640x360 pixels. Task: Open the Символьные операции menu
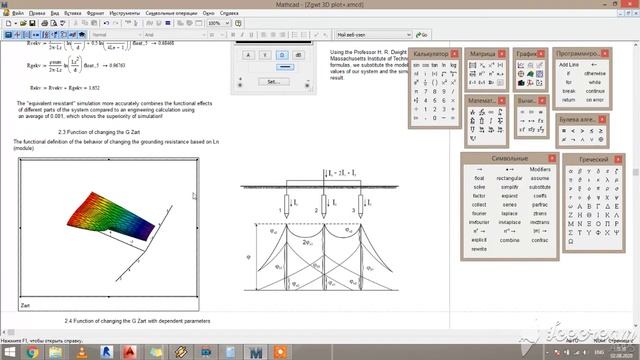tap(171, 13)
